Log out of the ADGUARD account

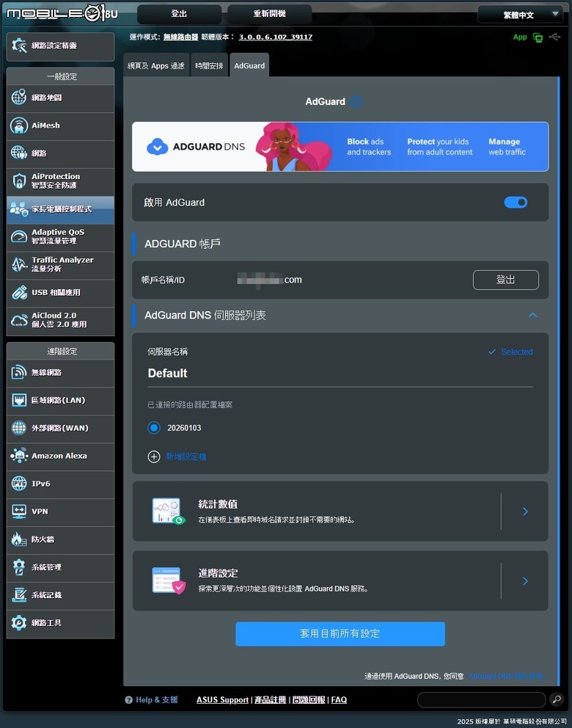(506, 280)
